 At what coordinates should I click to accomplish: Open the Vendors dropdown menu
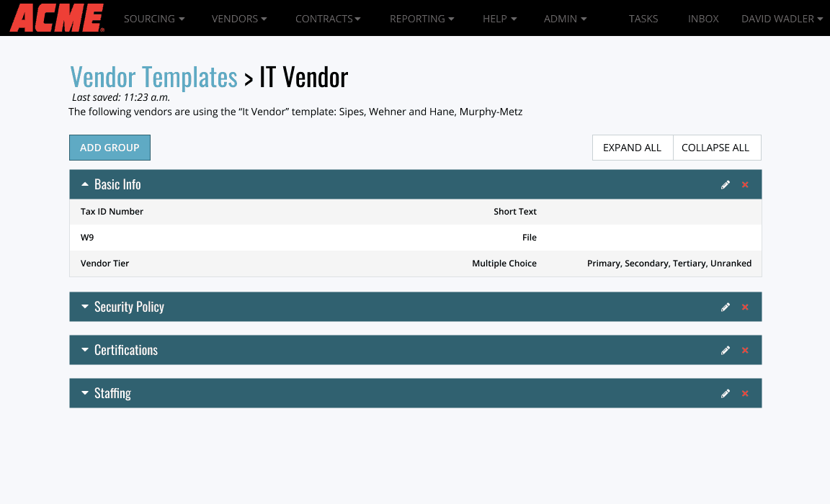[x=239, y=19]
